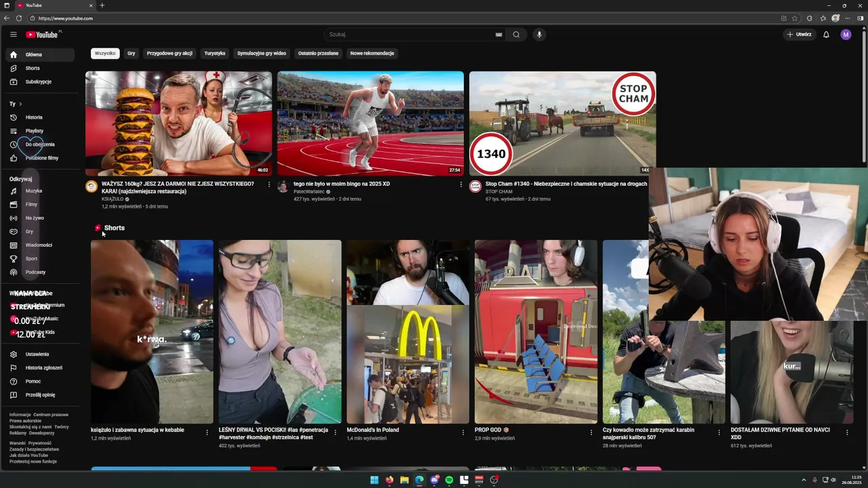Viewport: 868px width, 488px height.
Task: Open the notifications bell
Action: tap(826, 35)
